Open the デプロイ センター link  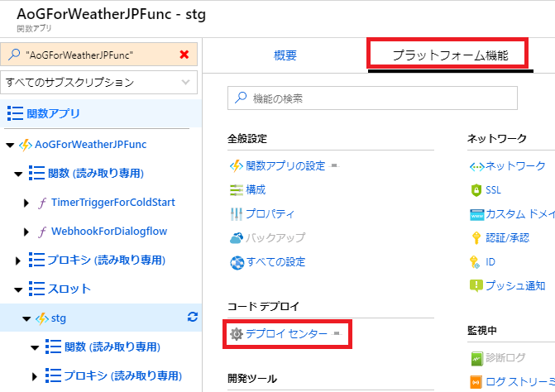click(286, 333)
